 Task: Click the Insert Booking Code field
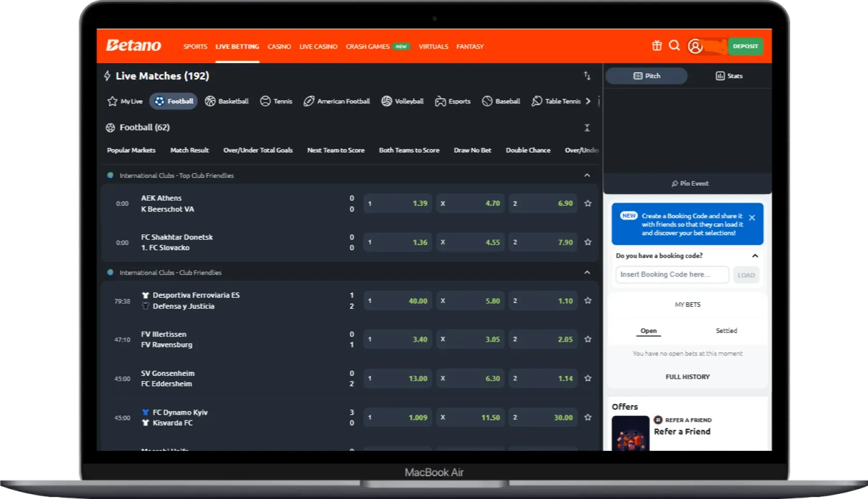point(672,275)
